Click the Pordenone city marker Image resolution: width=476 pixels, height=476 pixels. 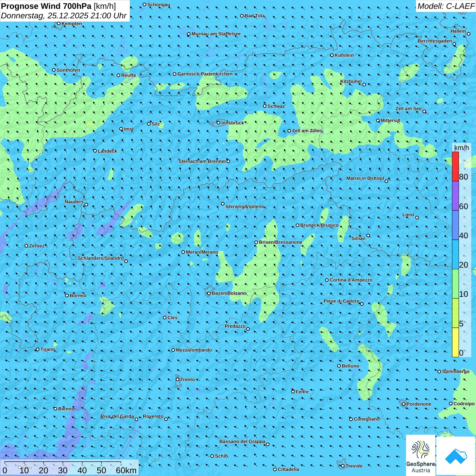coord(404,404)
